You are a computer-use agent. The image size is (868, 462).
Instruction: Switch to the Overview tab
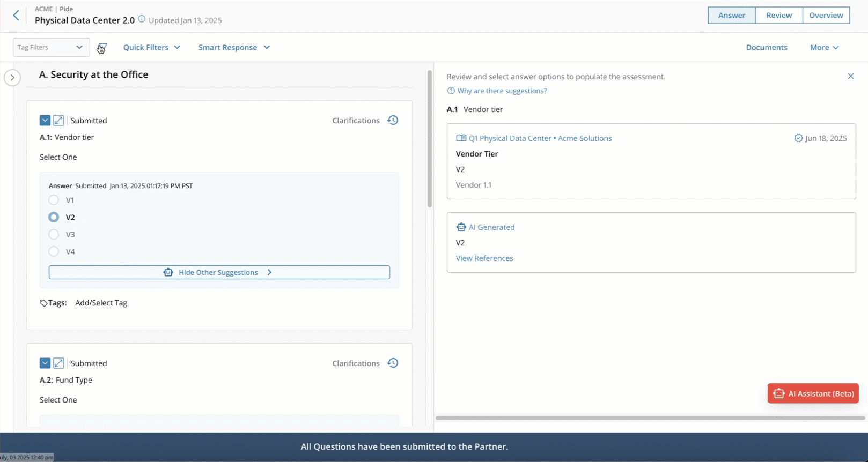click(826, 15)
